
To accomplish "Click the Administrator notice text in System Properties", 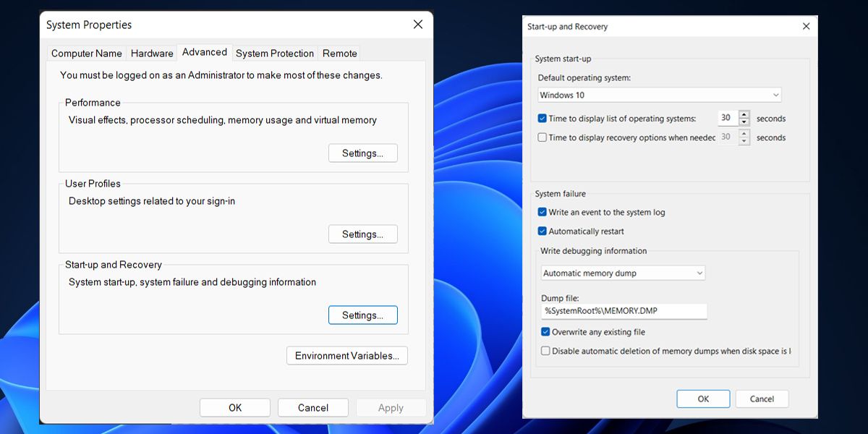I will click(221, 75).
